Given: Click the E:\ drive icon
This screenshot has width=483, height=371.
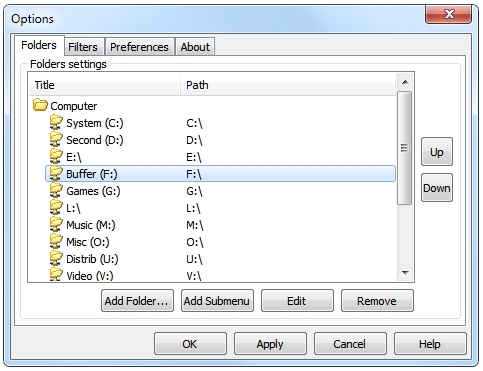Looking at the screenshot, I should point(56,156).
